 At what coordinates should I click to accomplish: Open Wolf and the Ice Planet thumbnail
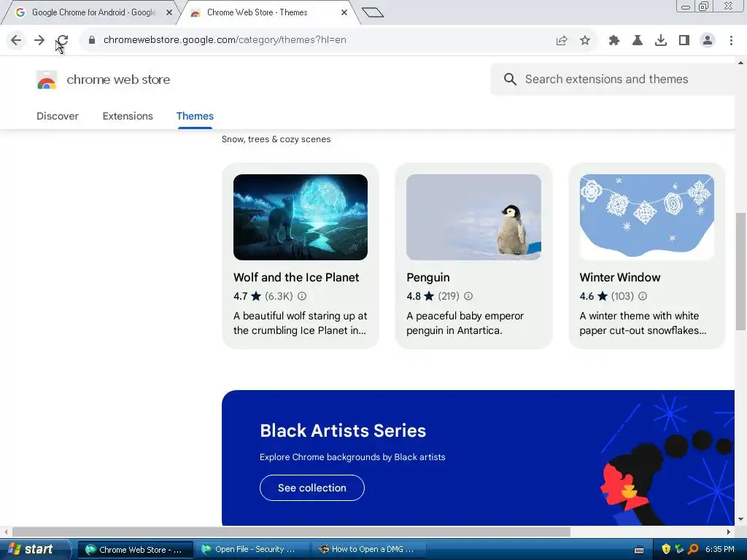coord(301,217)
